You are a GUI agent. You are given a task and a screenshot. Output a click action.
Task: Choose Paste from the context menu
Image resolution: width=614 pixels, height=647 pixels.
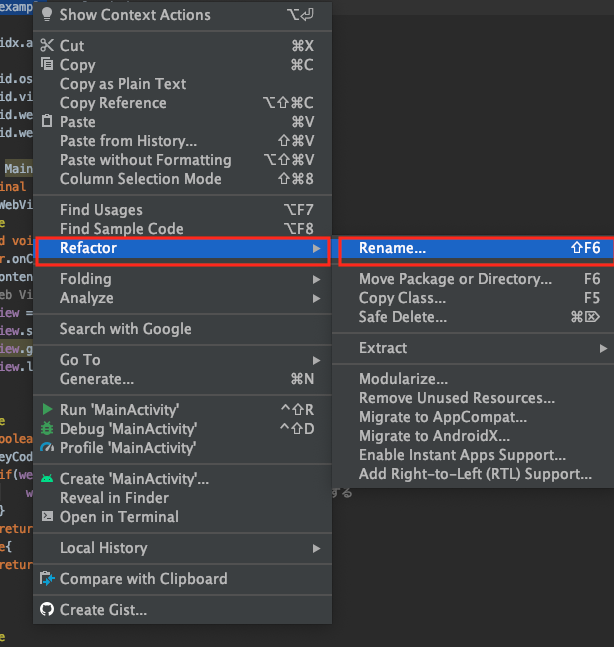click(x=182, y=122)
